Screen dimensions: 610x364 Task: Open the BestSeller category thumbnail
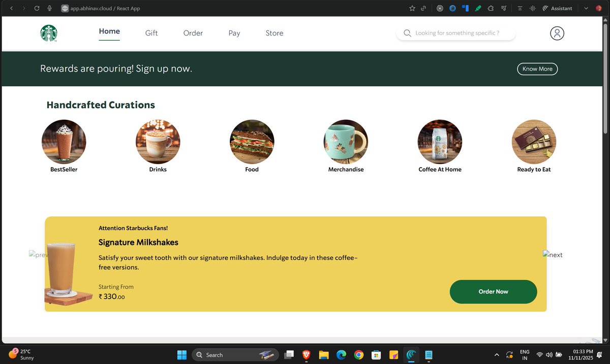click(64, 142)
